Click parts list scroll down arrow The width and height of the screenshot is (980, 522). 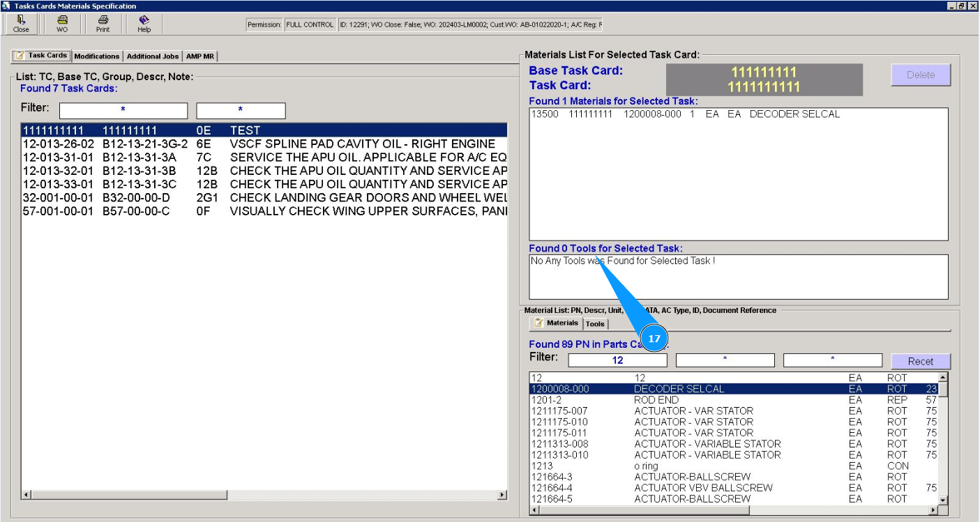(943, 500)
